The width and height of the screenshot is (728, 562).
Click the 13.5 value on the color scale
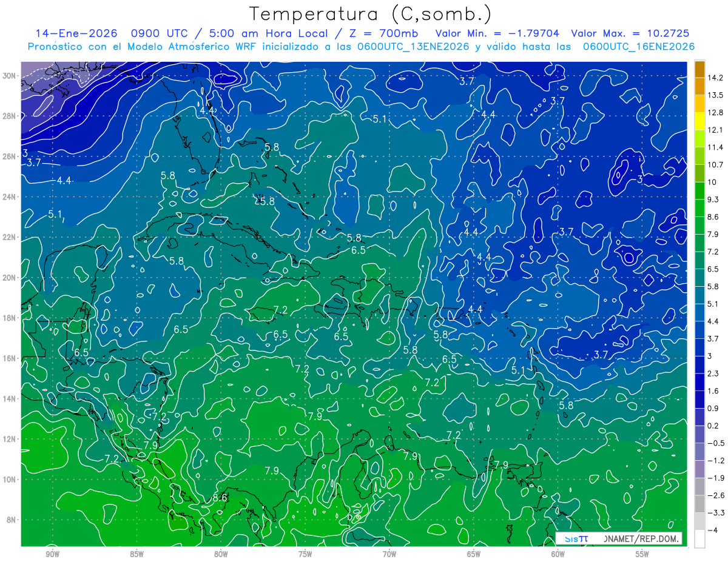pyautogui.click(x=716, y=95)
